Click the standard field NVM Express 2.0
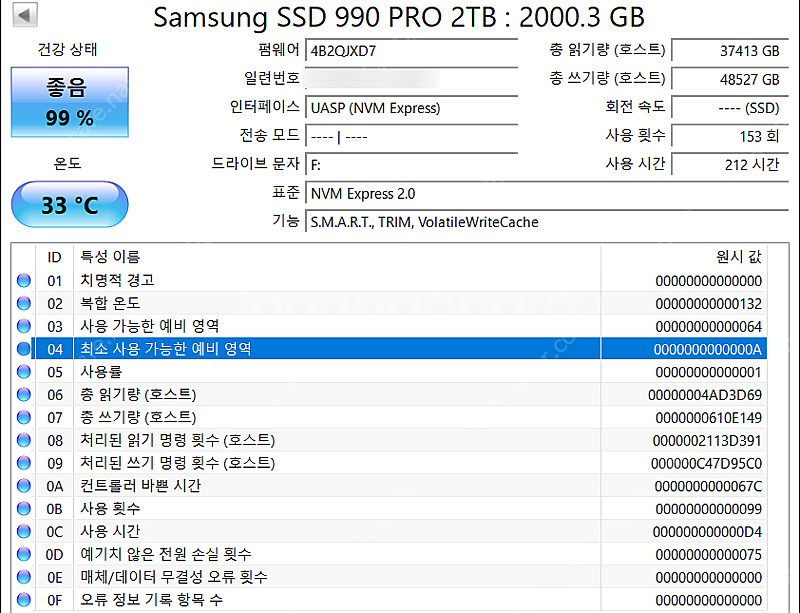This screenshot has height=613, width=800. coord(547,193)
